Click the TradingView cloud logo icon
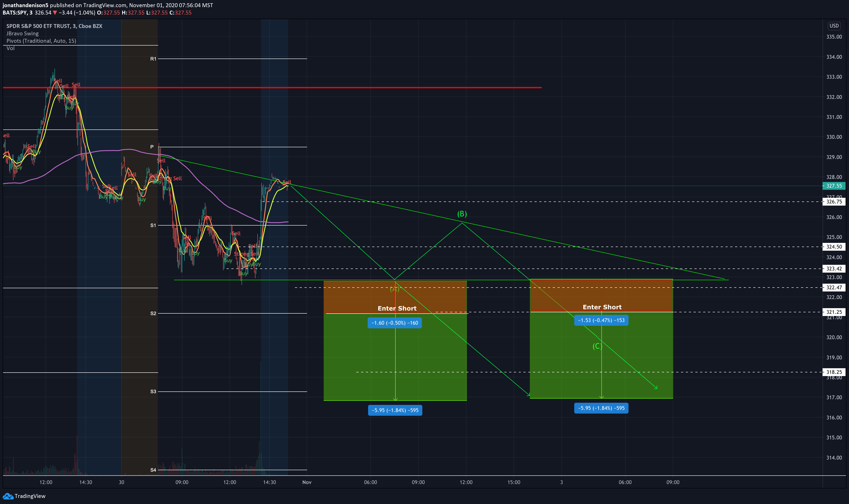 click(x=8, y=496)
